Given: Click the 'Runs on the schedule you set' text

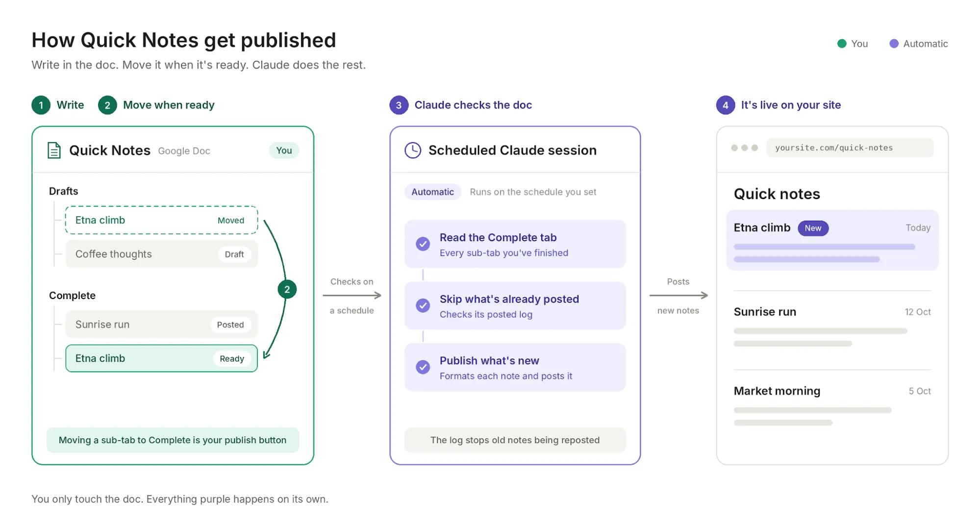Looking at the screenshot, I should tap(533, 192).
